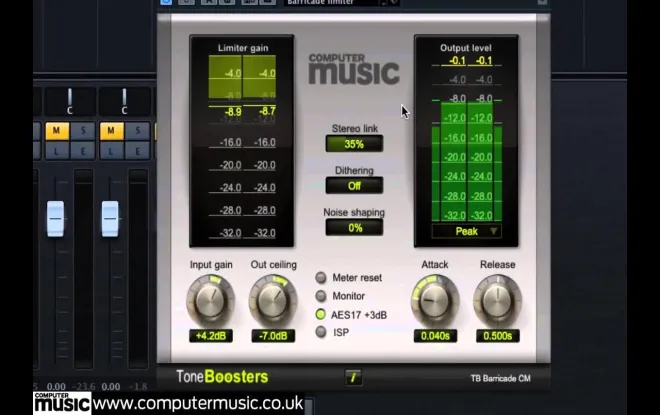The width and height of the screenshot is (660, 415).
Task: Unmute mixer channel reading -1.8
Action: coord(111,131)
